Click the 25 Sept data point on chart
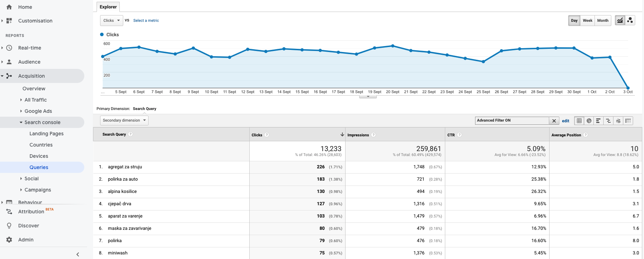 tap(484, 61)
